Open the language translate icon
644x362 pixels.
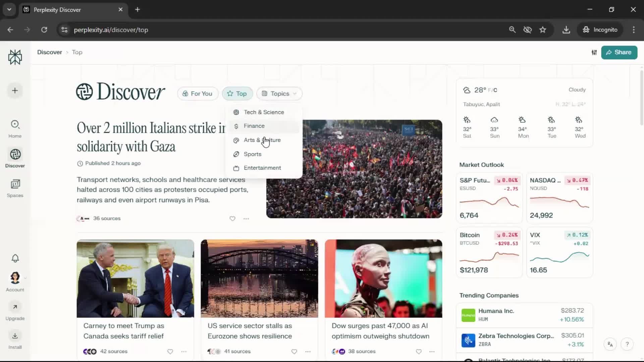pos(610,344)
